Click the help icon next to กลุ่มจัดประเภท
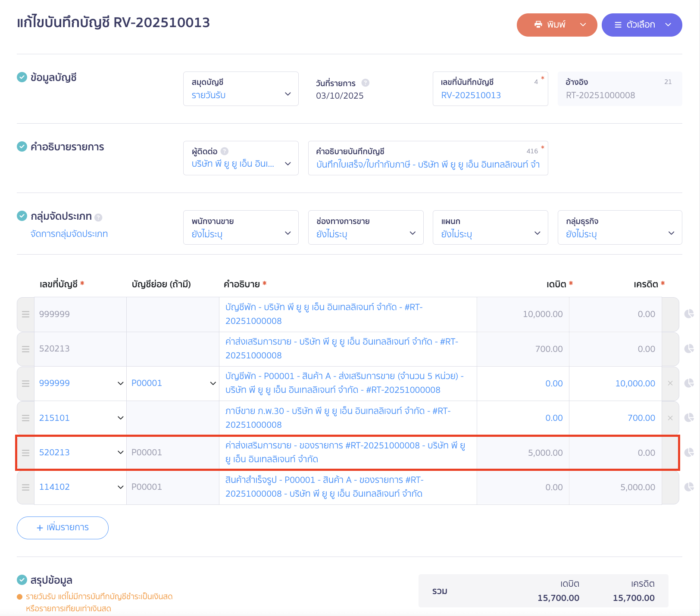Screen dimensions: 700x616 point(98,218)
